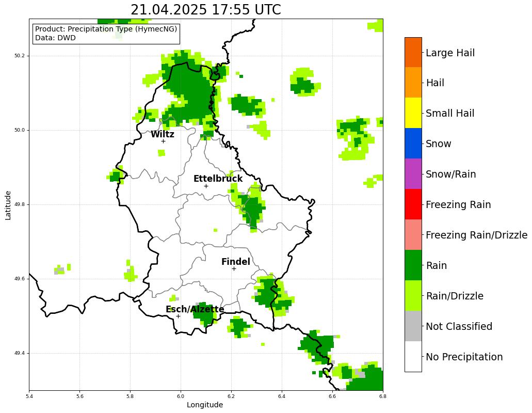Click the Small Hail yellow swatch

tap(413, 113)
